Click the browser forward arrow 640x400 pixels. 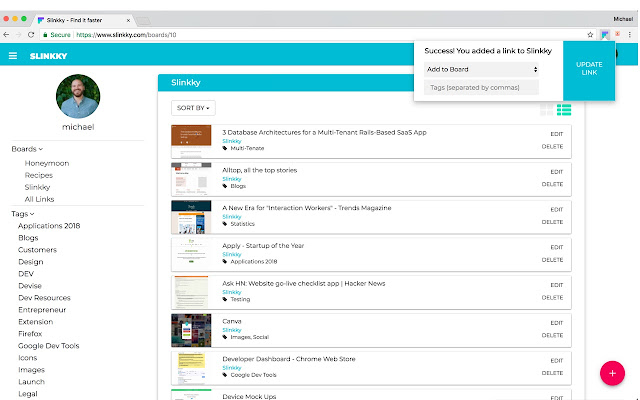18,35
